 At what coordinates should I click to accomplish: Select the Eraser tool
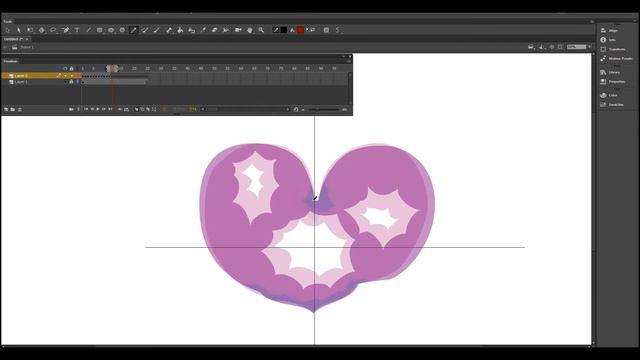tap(214, 30)
